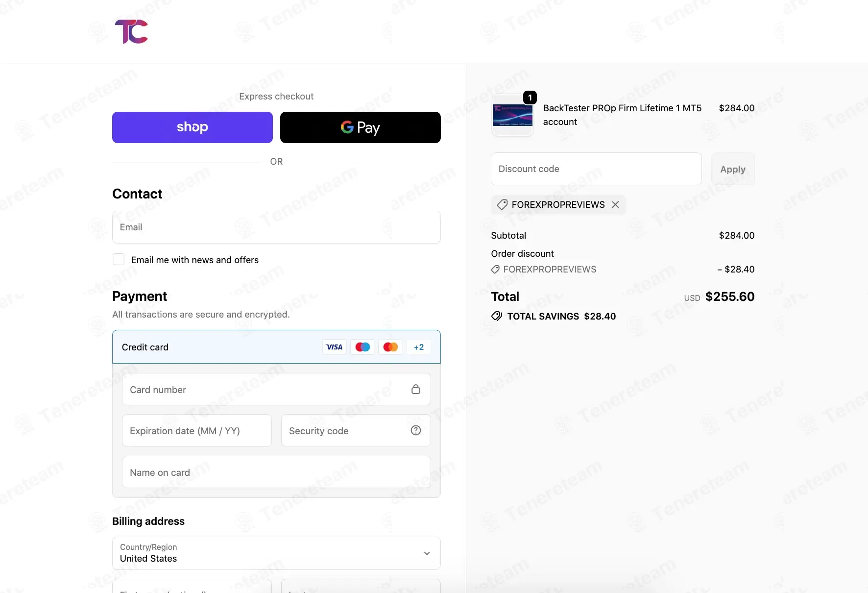The height and width of the screenshot is (593, 868).
Task: Click the card number lock icon
Action: [416, 389]
